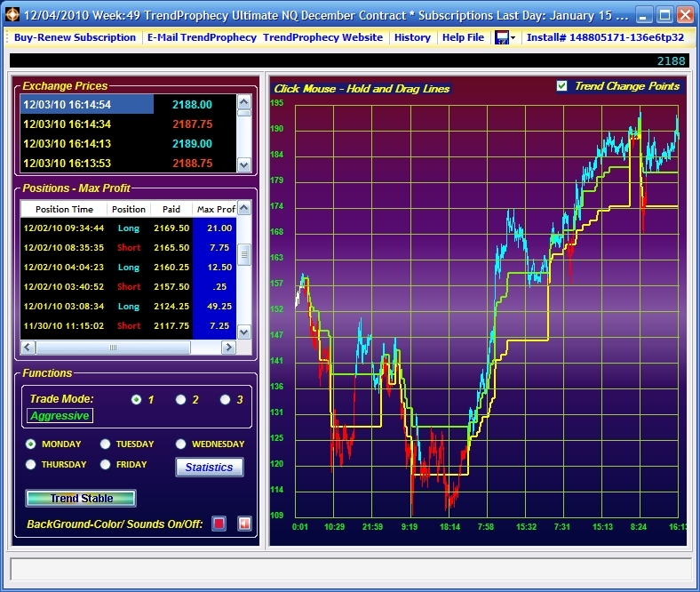Click the Positions vertical scrollbar thumb
Viewport: 700px width, 592px height.
(243, 255)
